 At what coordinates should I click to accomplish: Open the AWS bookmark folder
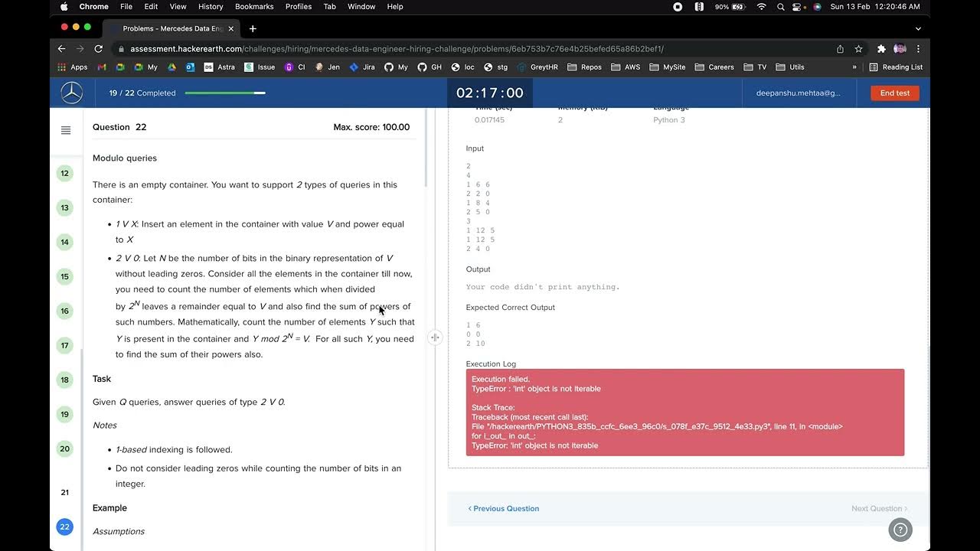[x=626, y=67]
